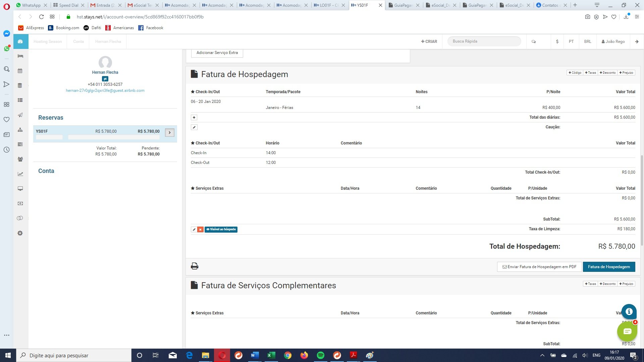Click the browser address bar URL
644x362 pixels.
(140, 17)
